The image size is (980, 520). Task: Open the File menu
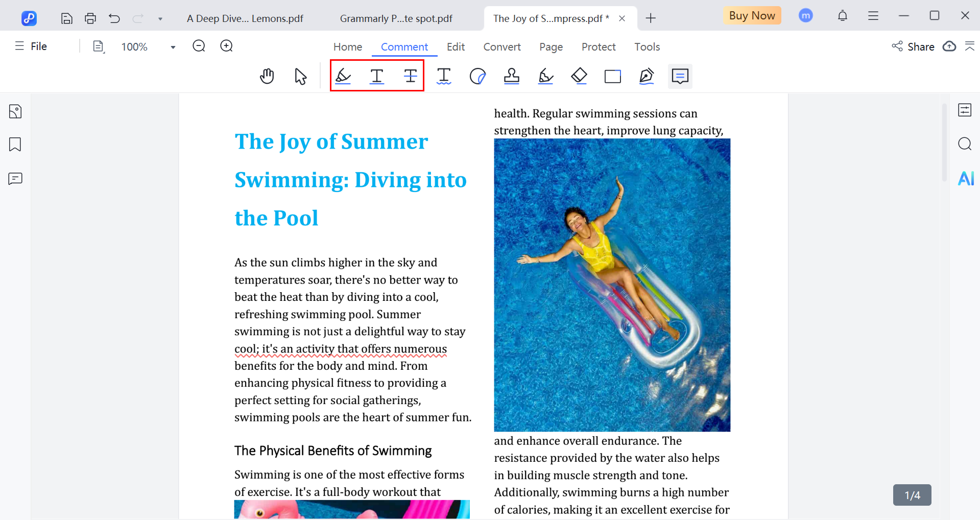click(x=31, y=46)
